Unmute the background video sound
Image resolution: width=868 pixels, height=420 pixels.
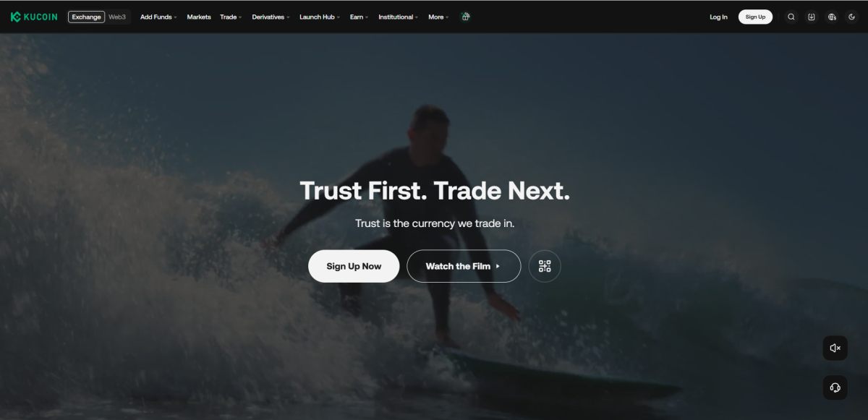click(x=835, y=348)
